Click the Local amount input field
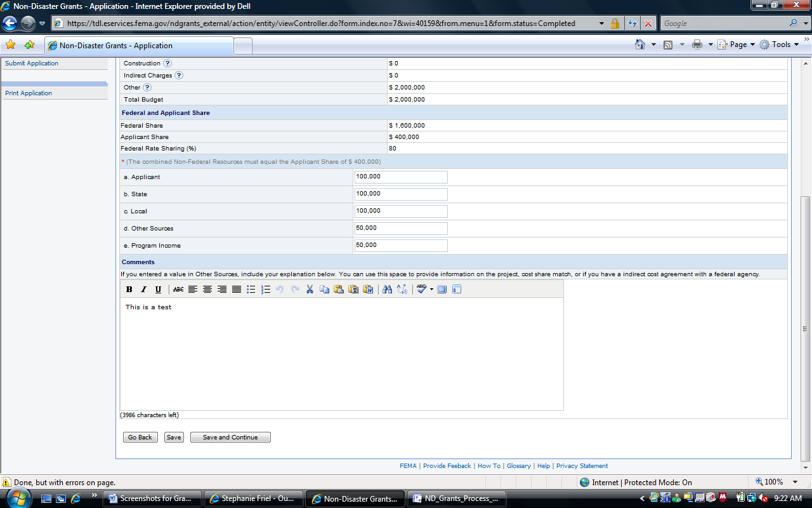 pos(401,211)
